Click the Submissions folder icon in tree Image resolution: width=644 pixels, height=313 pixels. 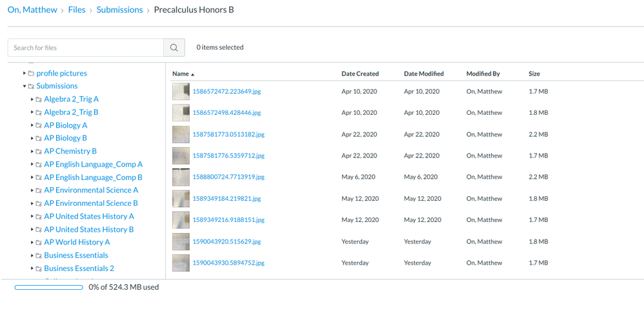tap(31, 86)
